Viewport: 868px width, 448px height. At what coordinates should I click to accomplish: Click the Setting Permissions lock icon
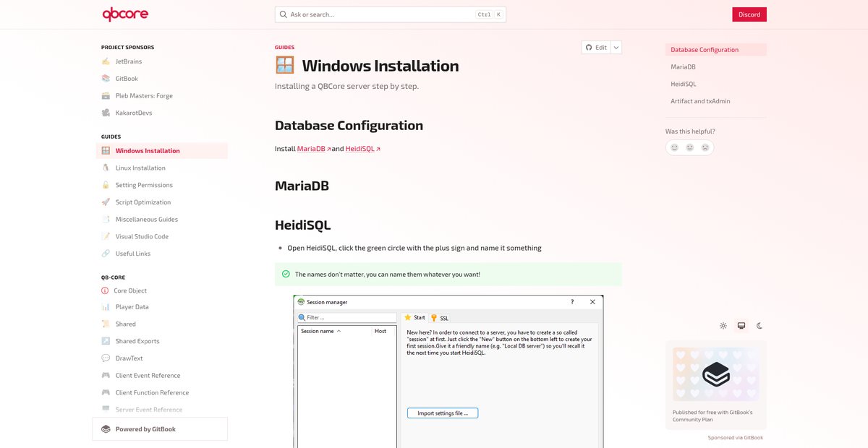point(106,185)
